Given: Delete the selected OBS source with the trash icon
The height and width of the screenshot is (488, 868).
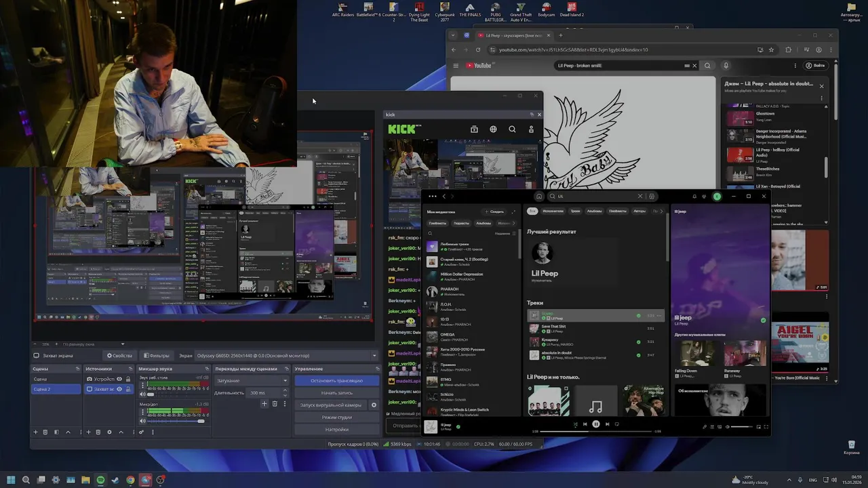Looking at the screenshot, I should coord(98,432).
